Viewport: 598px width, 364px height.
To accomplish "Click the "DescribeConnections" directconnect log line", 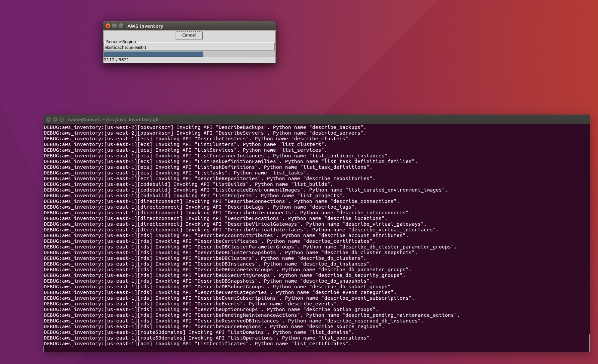I will 221,201.
